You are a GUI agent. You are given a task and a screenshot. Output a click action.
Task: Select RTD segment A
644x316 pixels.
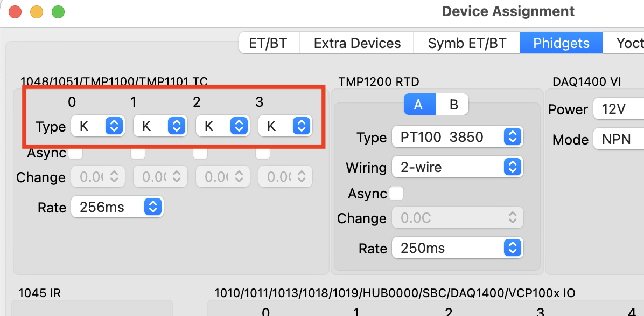click(419, 105)
